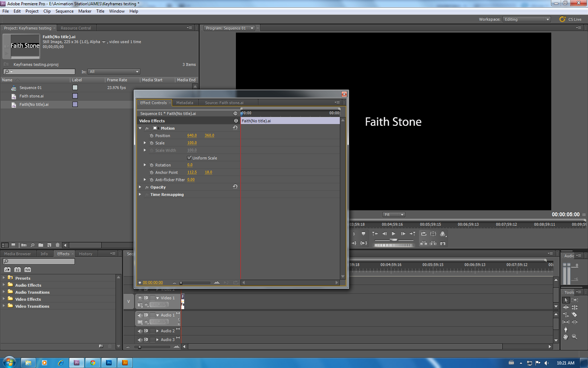Select the Pen tool in Tools panel
588x368 pixels.
coord(566,329)
